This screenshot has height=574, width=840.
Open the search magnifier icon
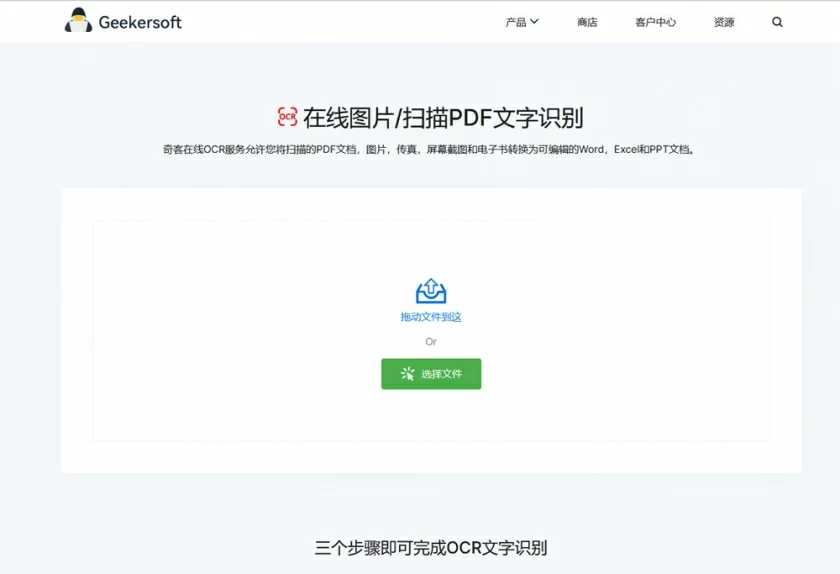(777, 22)
